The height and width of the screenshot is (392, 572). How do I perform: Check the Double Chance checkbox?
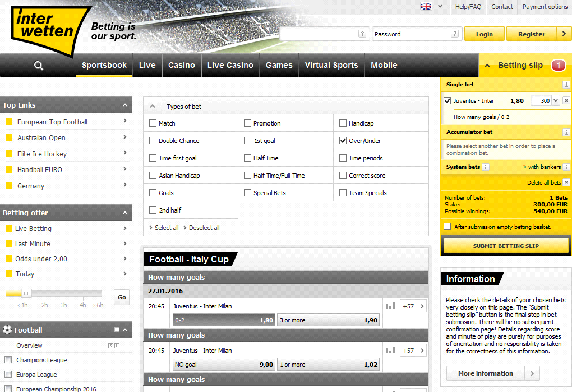(x=153, y=141)
